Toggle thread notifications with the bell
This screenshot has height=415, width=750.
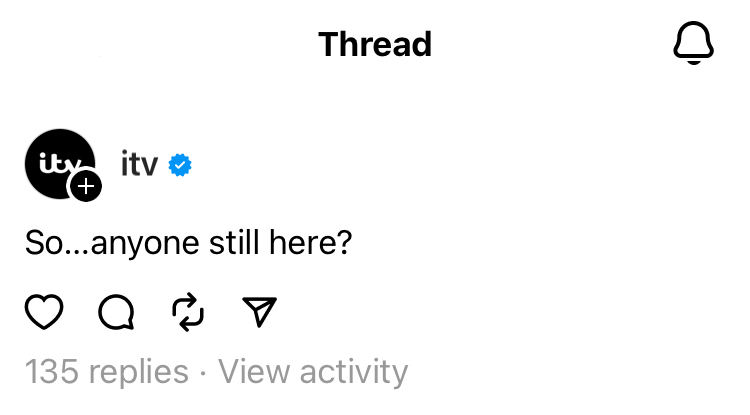point(693,43)
